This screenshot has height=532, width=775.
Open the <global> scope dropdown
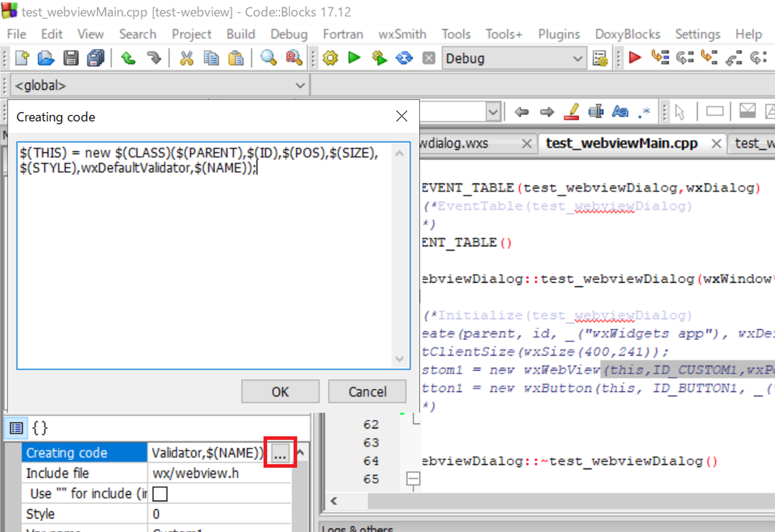pos(300,85)
